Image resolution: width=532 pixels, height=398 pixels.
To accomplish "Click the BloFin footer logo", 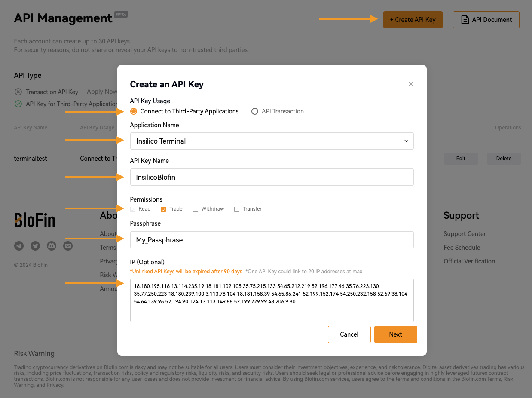I will (x=35, y=220).
